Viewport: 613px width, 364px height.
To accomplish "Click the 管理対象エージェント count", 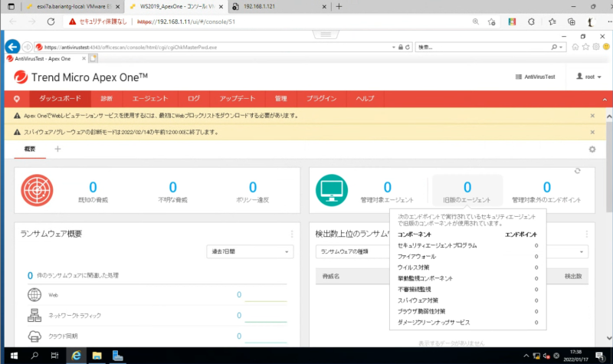I will pos(388,187).
